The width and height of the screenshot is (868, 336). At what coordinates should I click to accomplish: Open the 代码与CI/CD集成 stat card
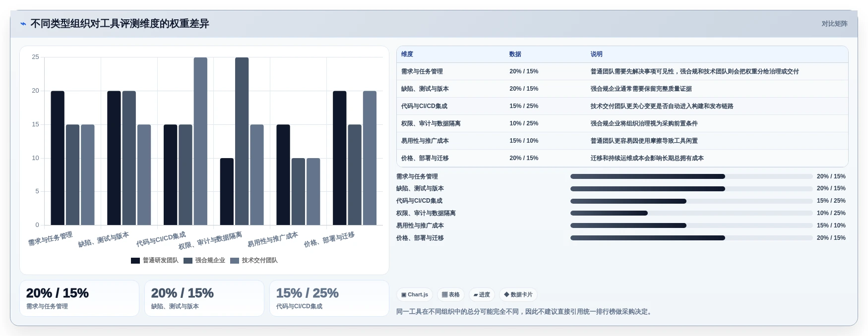[329, 298]
